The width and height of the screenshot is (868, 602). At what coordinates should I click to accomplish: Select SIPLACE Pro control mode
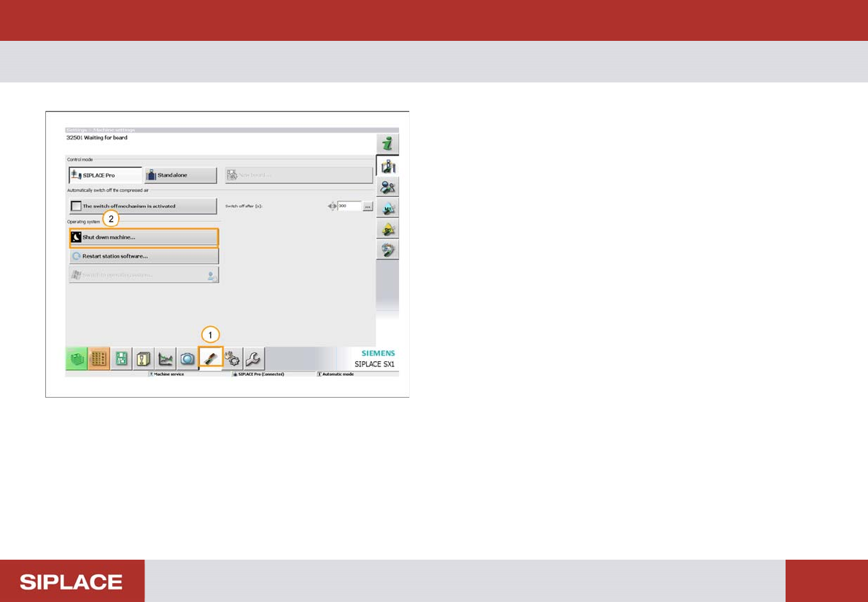pyautogui.click(x=105, y=175)
